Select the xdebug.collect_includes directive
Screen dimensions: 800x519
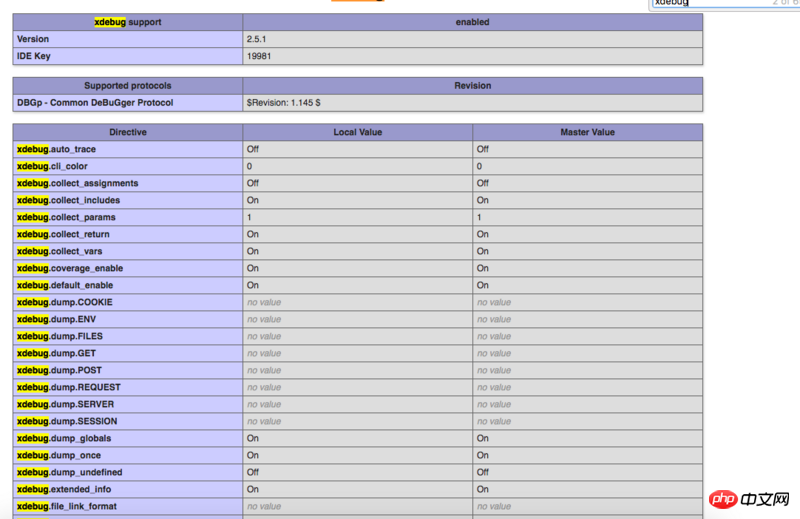point(128,200)
